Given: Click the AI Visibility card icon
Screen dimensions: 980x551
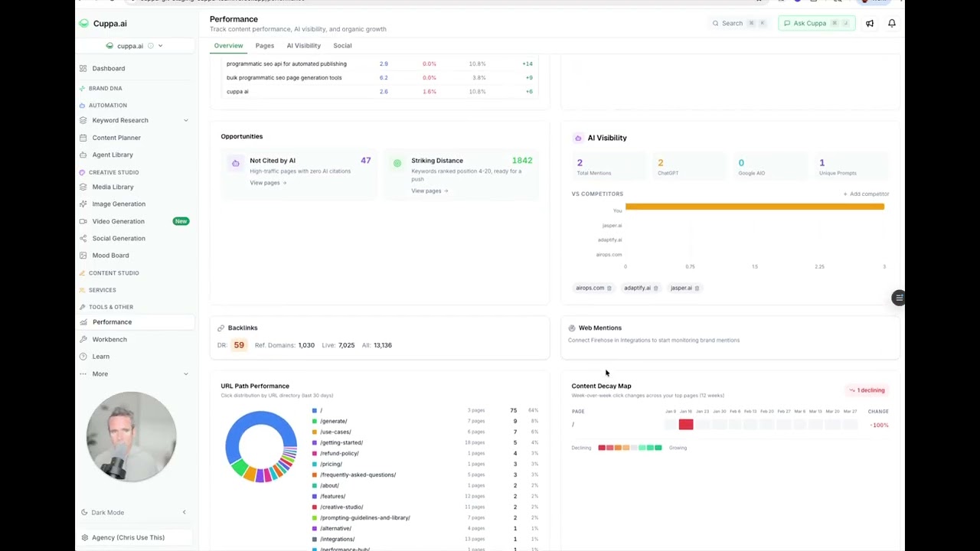Looking at the screenshot, I should (578, 138).
